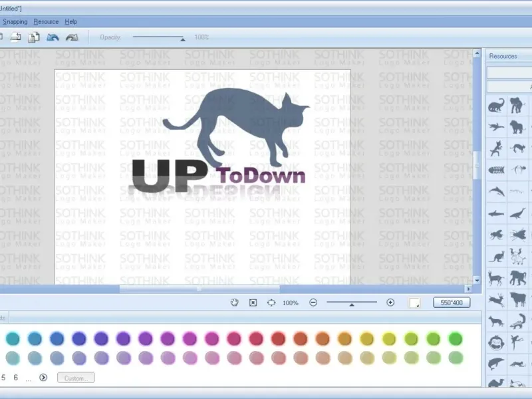Choose the bright red top-row swatch

[x=278, y=338]
